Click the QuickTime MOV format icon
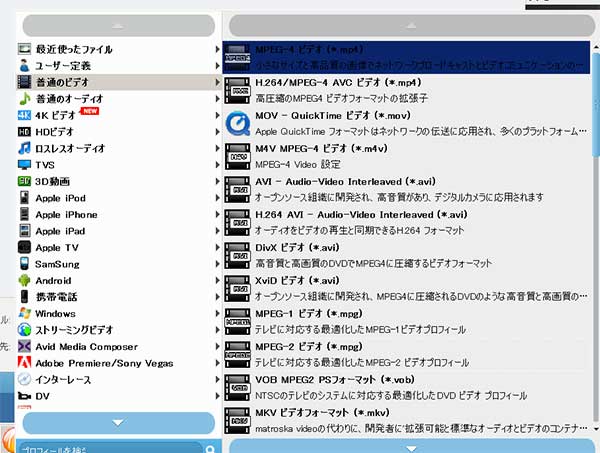 coord(239,123)
